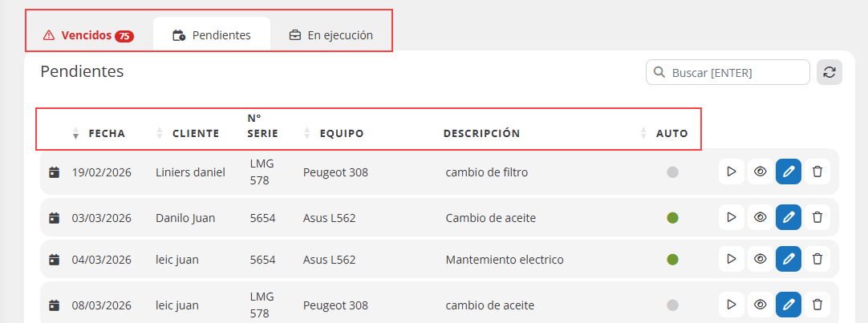
Task: Edit the 08/03/2026 cambio de aceite row
Action: (789, 305)
